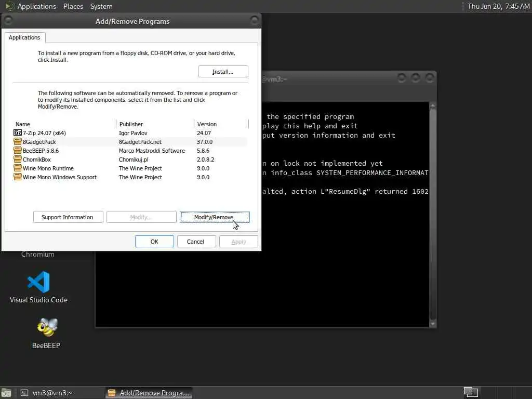Click the Wine Mono Runtime package icon
532x399 pixels.
point(18,168)
